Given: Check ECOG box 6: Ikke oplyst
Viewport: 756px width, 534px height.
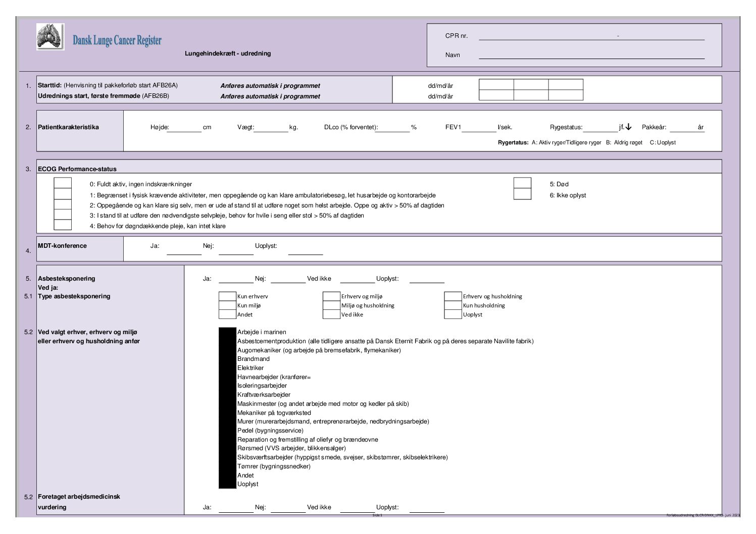Looking at the screenshot, I should (522, 194).
